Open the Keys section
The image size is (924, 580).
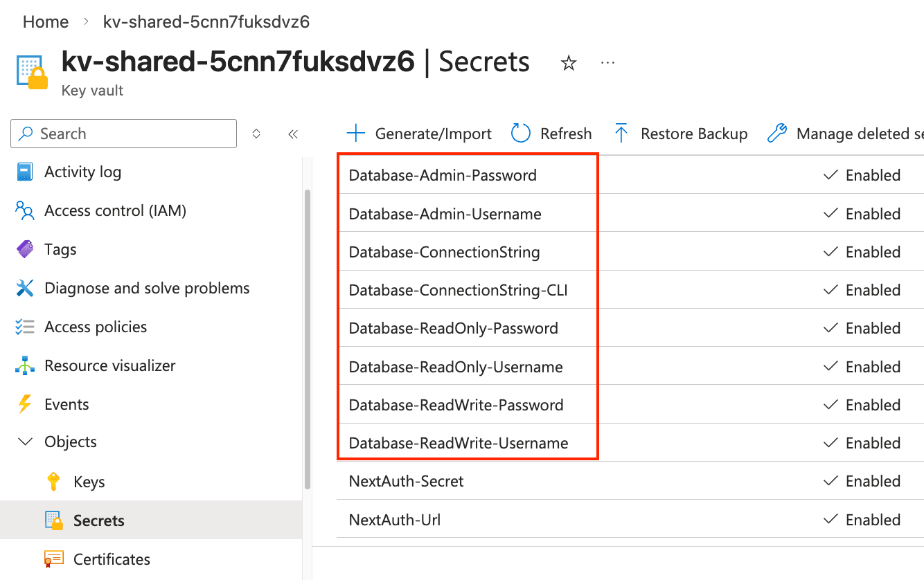89,482
